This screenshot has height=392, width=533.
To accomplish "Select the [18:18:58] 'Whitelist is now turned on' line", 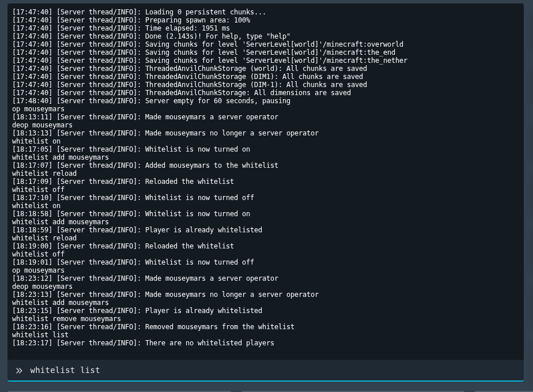I will (131, 214).
